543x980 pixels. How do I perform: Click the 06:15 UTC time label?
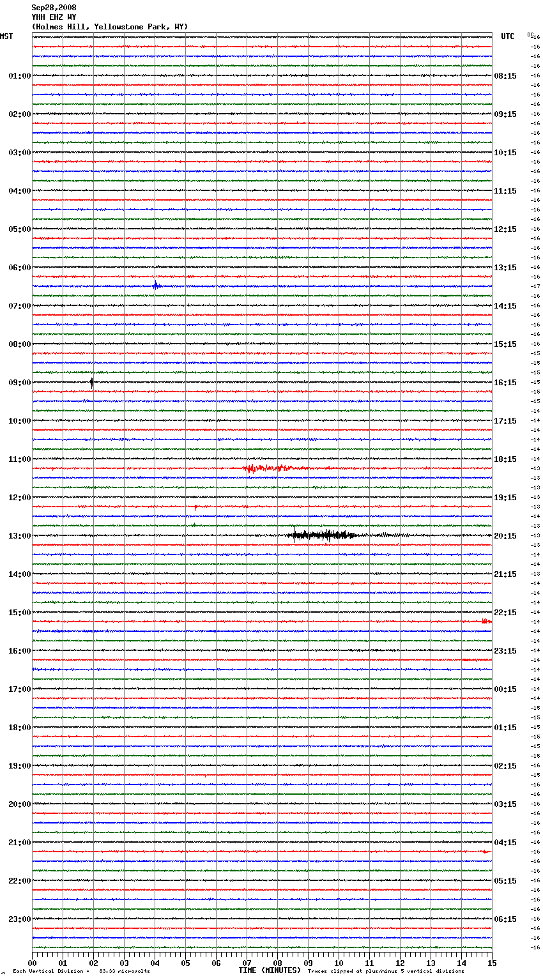(x=505, y=919)
